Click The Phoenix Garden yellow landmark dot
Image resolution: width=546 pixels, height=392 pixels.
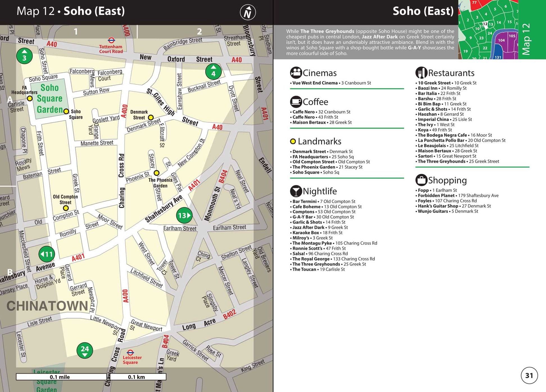pos(157,173)
